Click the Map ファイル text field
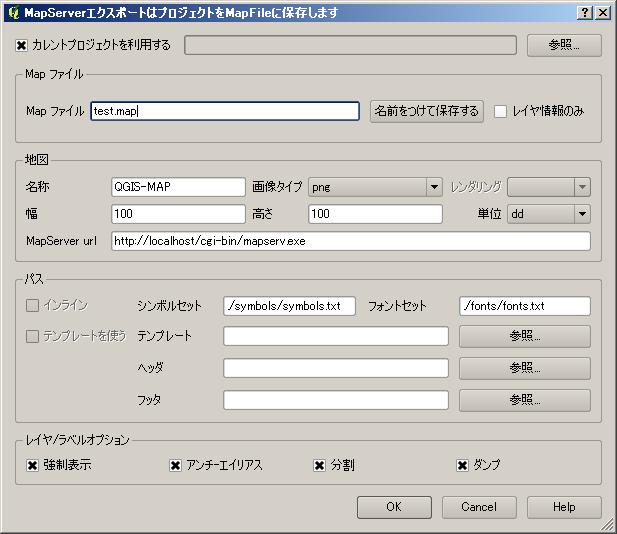 [x=224, y=111]
